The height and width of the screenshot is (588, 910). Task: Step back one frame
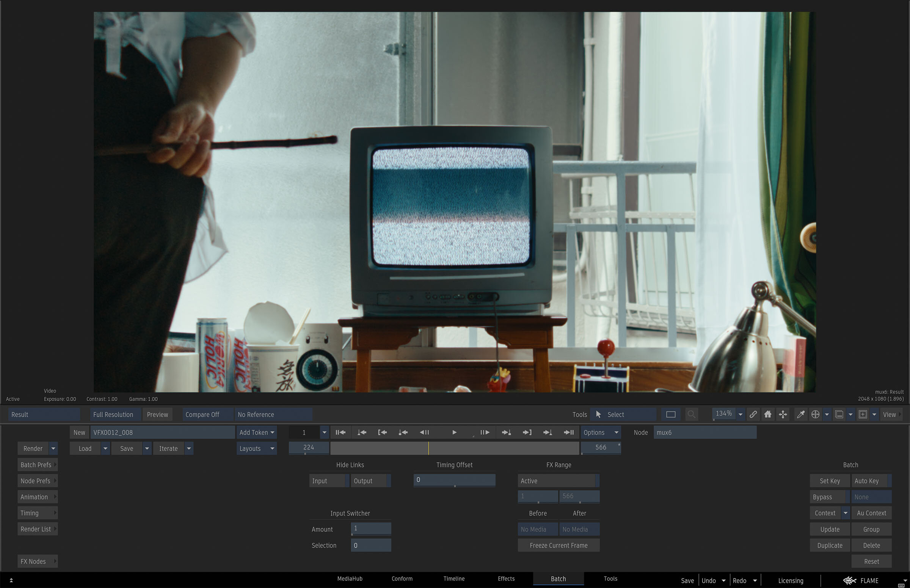tap(424, 432)
